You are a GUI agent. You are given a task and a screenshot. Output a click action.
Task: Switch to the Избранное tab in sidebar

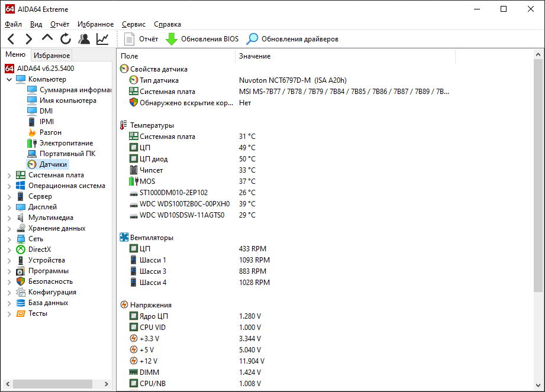click(x=52, y=55)
